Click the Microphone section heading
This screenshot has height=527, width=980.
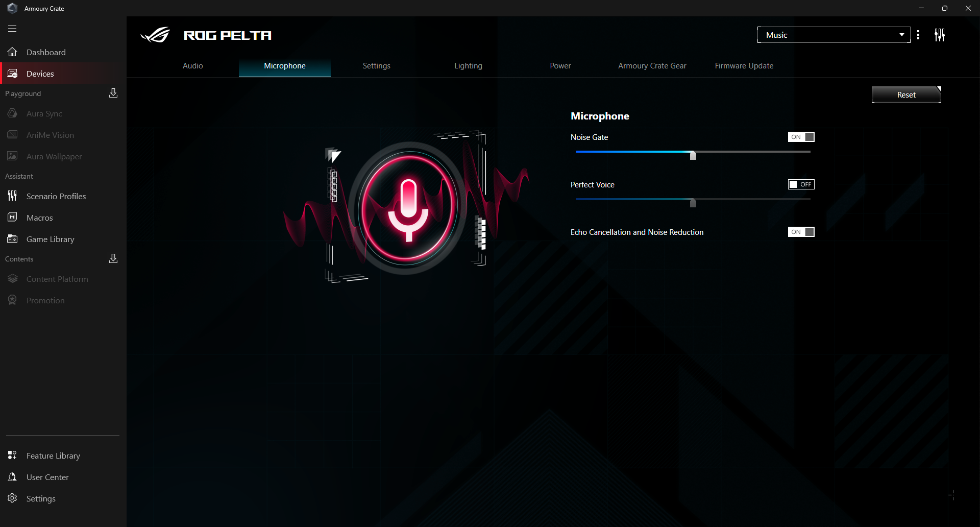pos(600,116)
